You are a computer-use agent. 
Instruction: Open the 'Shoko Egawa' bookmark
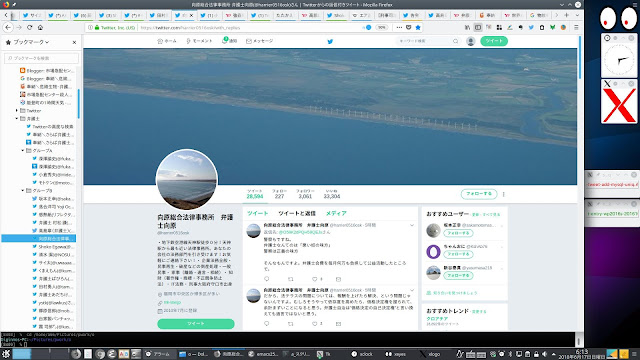(53, 247)
